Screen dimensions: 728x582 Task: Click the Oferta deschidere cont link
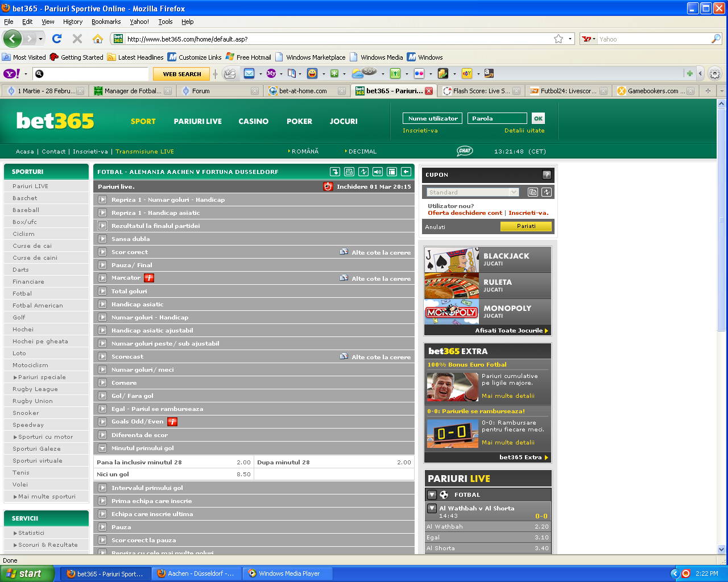(x=465, y=213)
